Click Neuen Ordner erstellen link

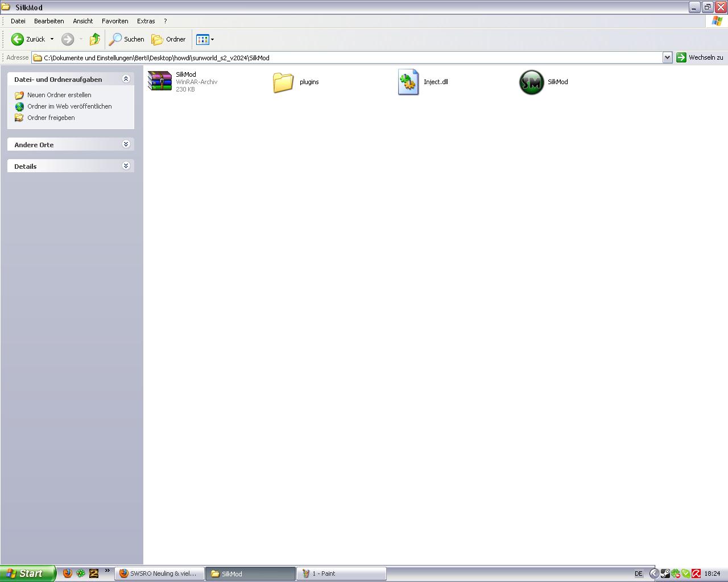point(59,95)
